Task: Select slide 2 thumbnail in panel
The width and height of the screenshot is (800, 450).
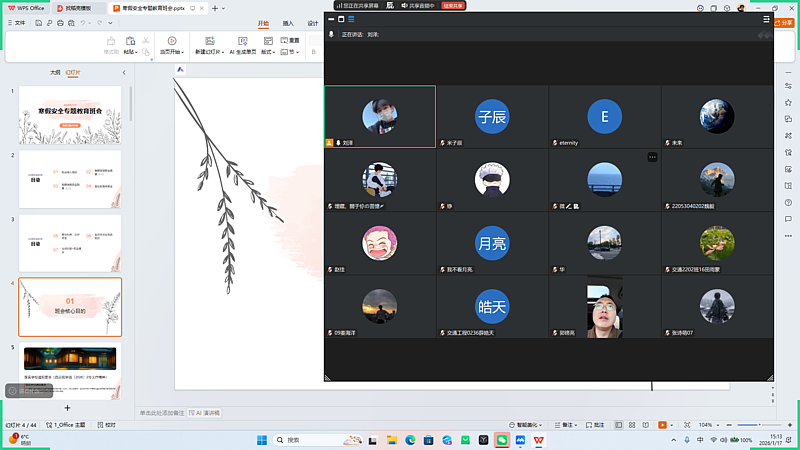Action: (x=70, y=179)
